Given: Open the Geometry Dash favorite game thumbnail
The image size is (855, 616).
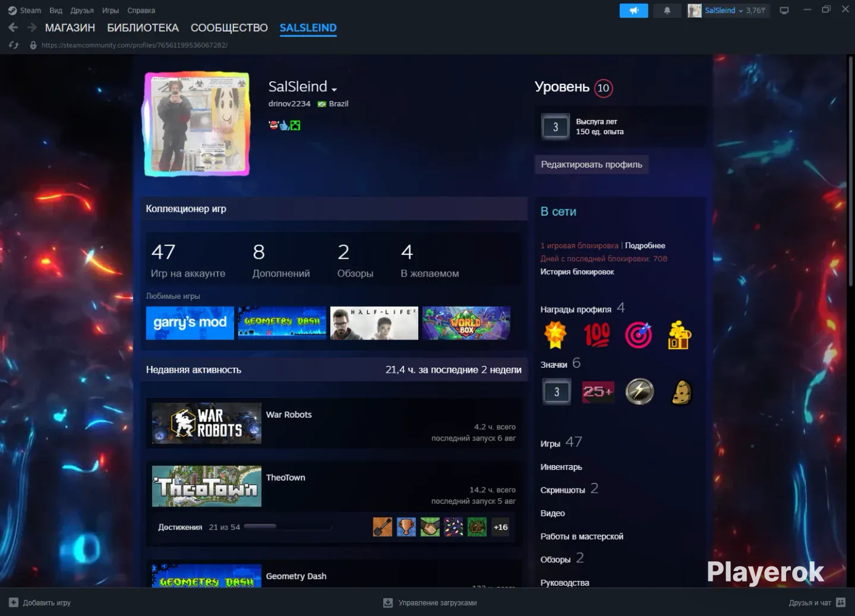Looking at the screenshot, I should click(282, 323).
